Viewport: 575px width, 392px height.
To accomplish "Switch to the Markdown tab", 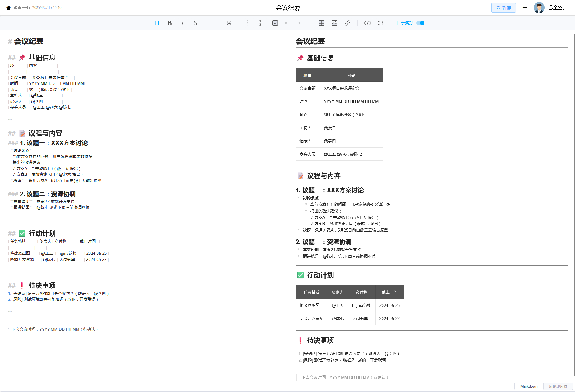I will 529,386.
